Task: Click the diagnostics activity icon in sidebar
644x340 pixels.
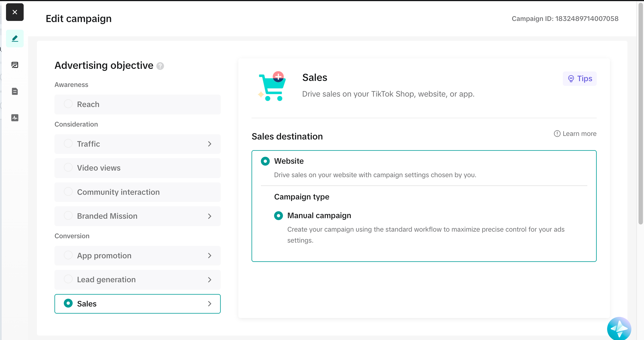Action: tap(15, 118)
